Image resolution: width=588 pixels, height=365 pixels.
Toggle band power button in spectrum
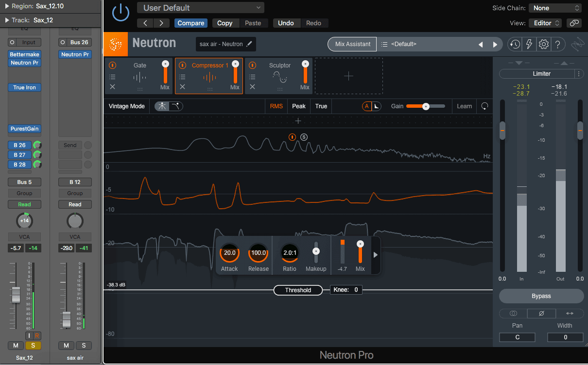(292, 137)
